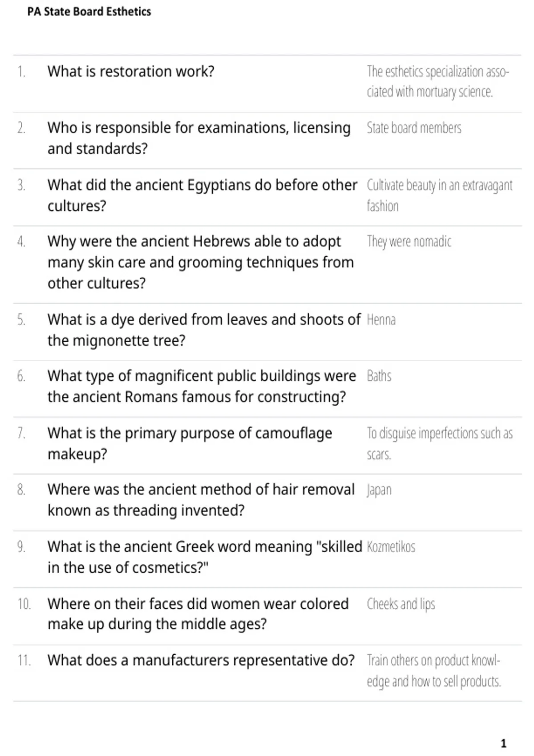Click the Cheeks and lips answer

(x=401, y=604)
